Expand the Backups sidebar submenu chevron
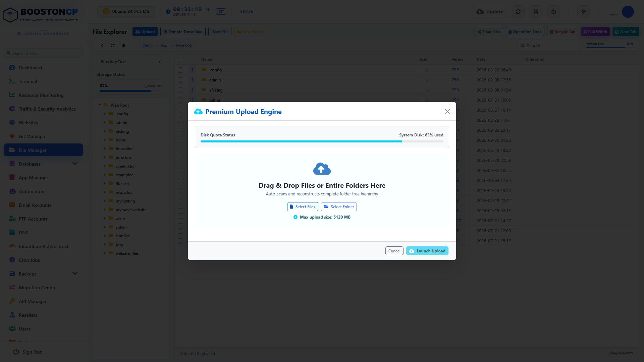Image resolution: width=644 pixels, height=362 pixels. (75, 274)
